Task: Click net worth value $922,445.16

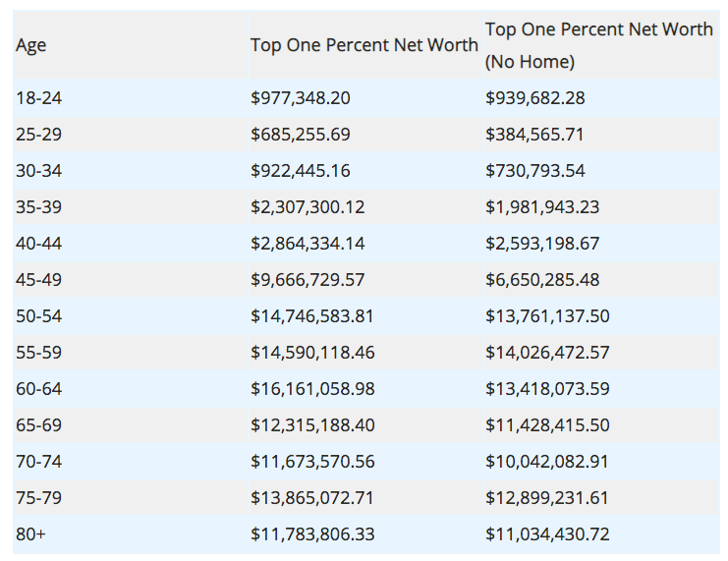Action: point(300,171)
